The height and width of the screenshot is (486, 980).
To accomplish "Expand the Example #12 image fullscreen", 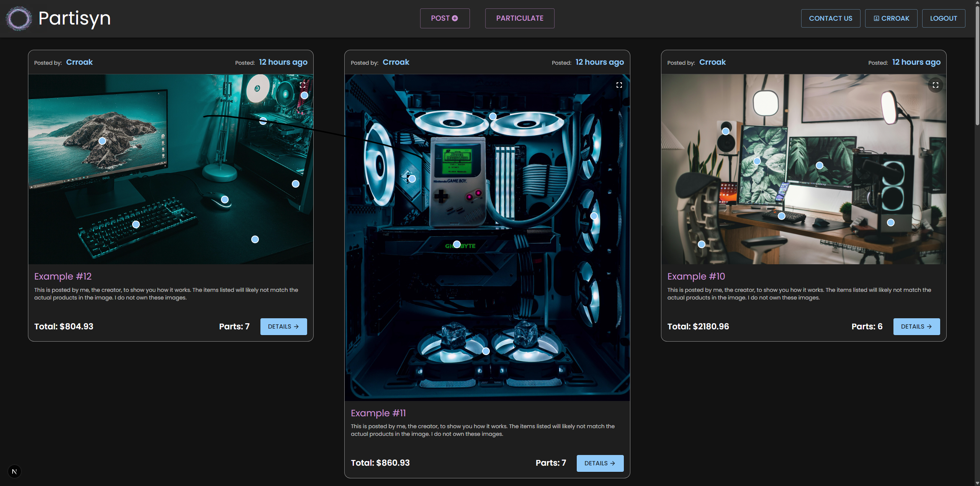I will tap(303, 85).
